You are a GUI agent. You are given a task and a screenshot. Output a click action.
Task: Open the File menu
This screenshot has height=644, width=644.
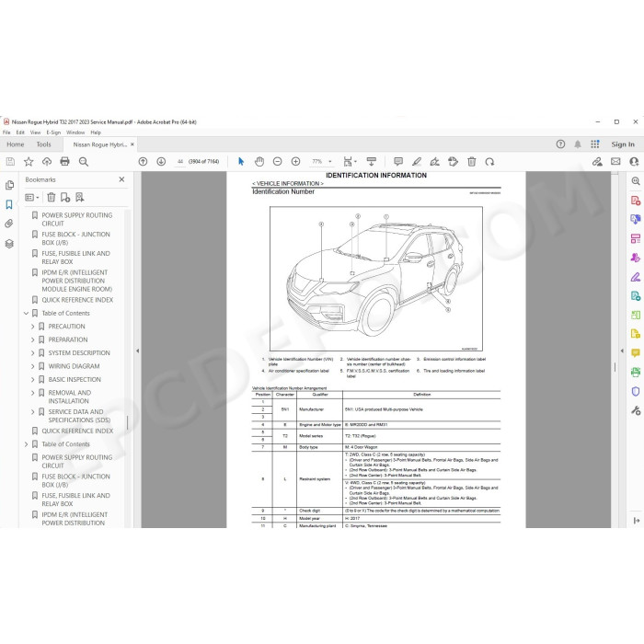point(6,132)
